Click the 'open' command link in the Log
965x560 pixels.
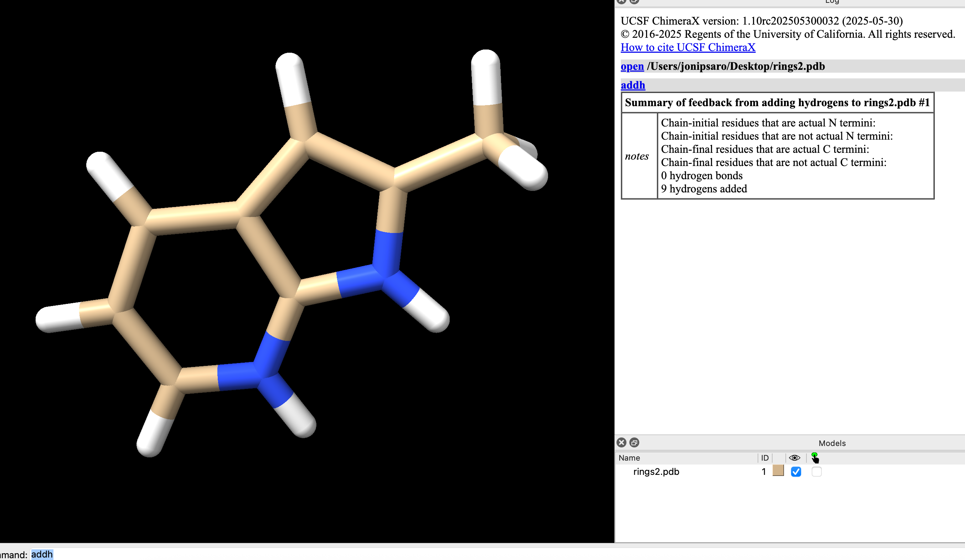(632, 66)
